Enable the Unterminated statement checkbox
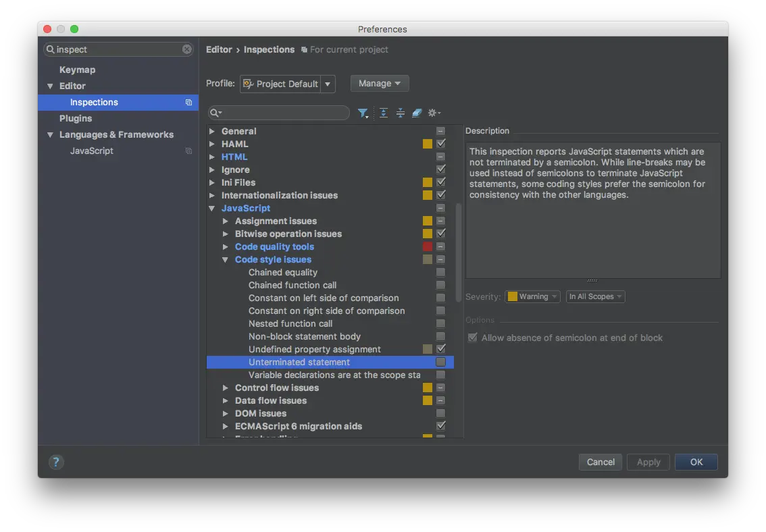Image resolution: width=766 pixels, height=532 pixels. point(440,362)
